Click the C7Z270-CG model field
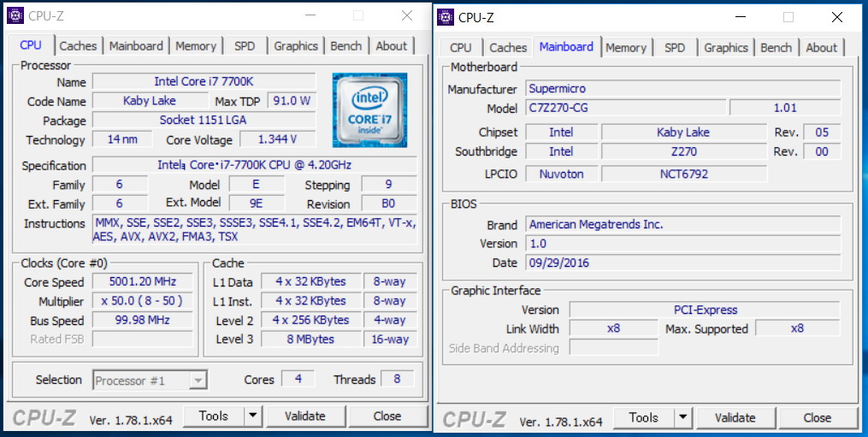The width and height of the screenshot is (868, 437). click(625, 108)
